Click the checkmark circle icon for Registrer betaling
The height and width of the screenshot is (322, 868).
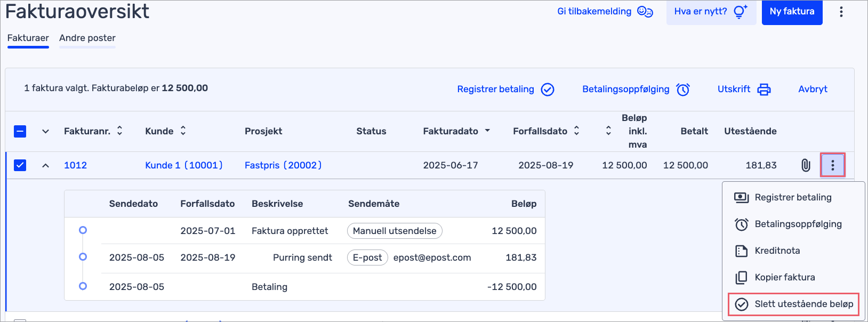click(548, 90)
